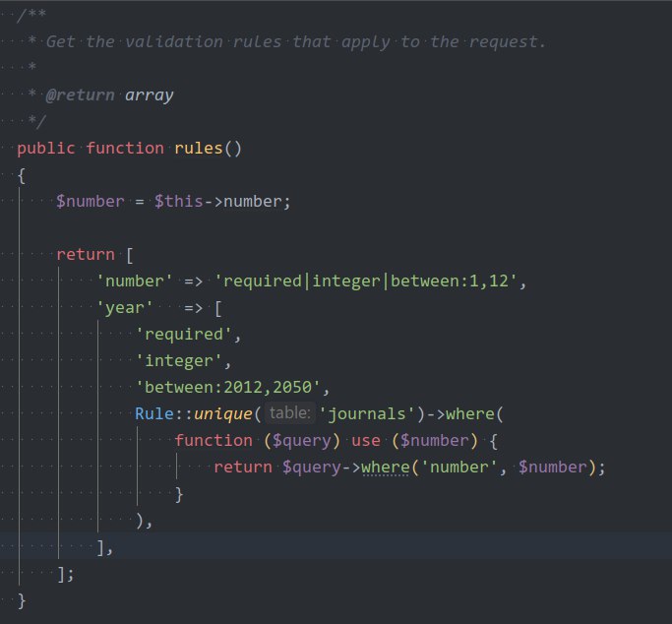Image resolution: width=672 pixels, height=624 pixels.
Task: Click the 'unique' static method call
Action: coord(223,414)
